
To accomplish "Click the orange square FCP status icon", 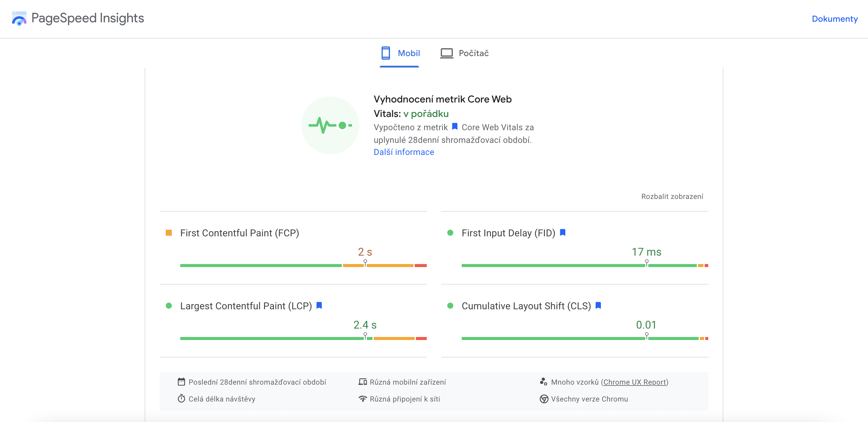I will [x=169, y=233].
